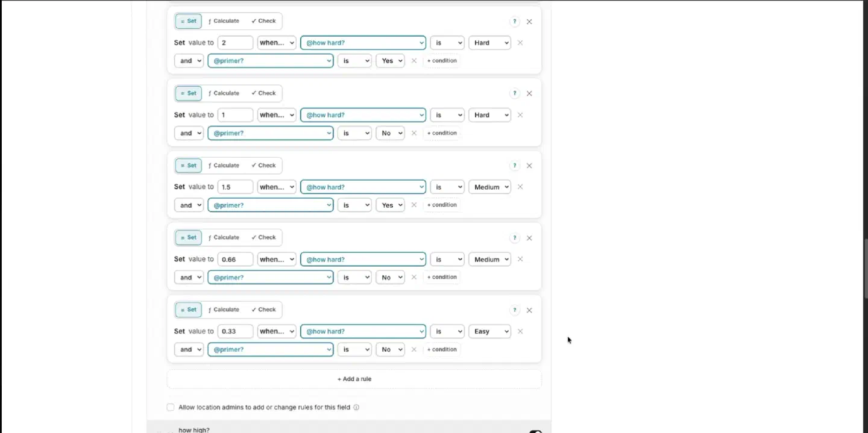The width and height of the screenshot is (868, 433).
Task: Remove the 'primer is No' condition in value 1 rule
Action: click(414, 133)
